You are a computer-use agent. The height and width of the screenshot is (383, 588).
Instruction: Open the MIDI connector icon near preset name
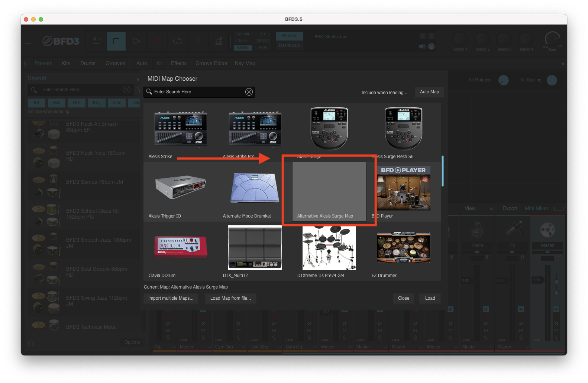pyautogui.click(x=431, y=46)
